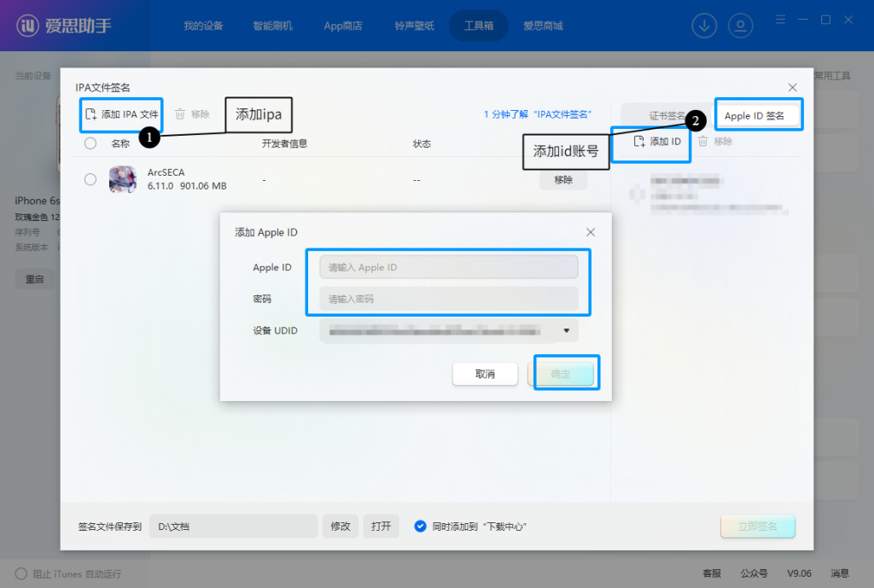Click 立即签名 button
The width and height of the screenshot is (874, 588).
tap(758, 527)
